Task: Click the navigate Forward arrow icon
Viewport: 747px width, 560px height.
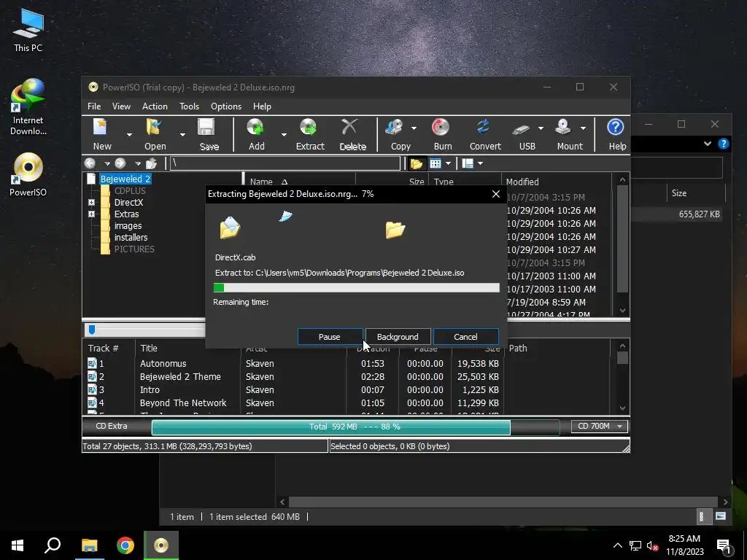Action: pos(120,163)
